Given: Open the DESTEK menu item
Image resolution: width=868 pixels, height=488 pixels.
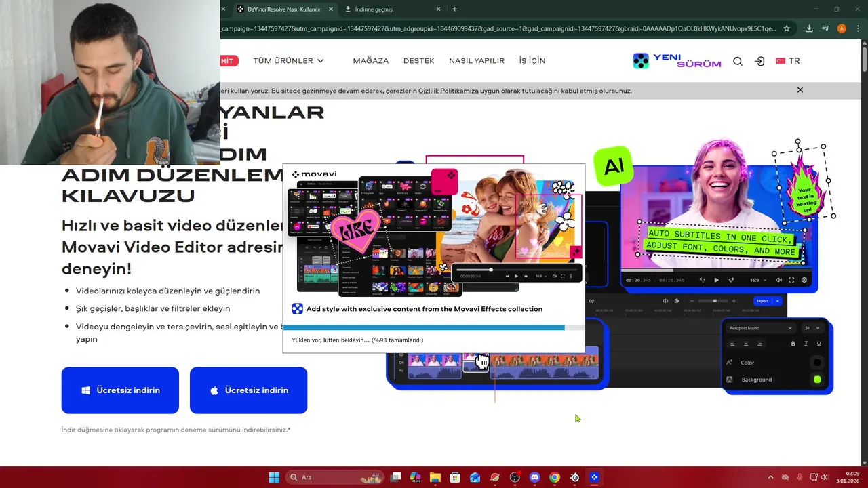Looking at the screenshot, I should pos(418,61).
